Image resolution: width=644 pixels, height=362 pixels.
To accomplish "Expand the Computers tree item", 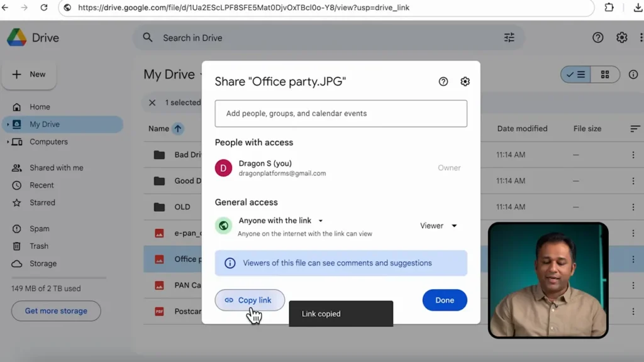I will click(x=8, y=142).
